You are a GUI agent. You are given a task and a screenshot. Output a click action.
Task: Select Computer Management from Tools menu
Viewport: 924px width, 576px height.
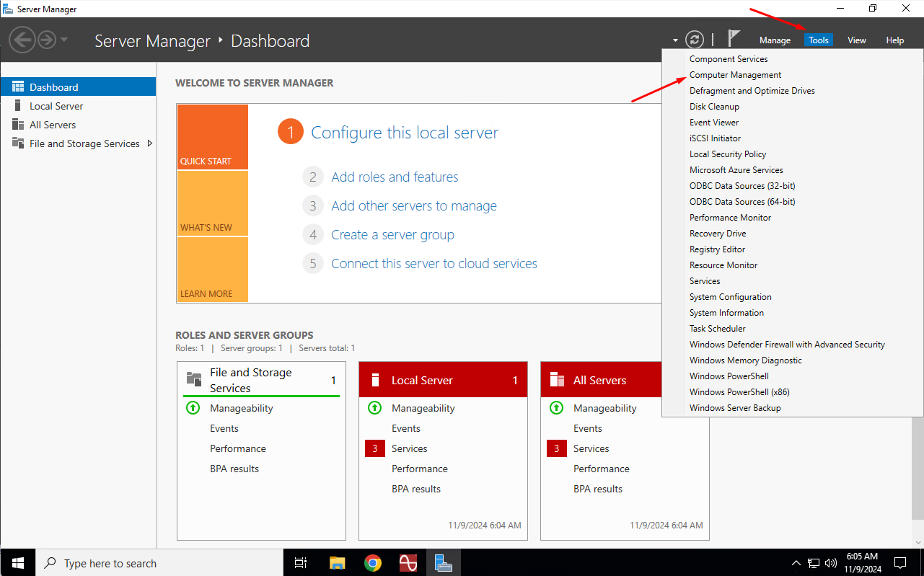pyautogui.click(x=735, y=75)
